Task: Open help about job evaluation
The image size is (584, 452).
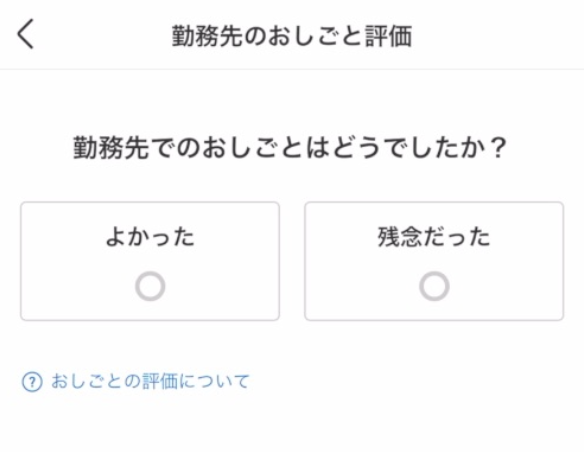Action: (x=136, y=382)
